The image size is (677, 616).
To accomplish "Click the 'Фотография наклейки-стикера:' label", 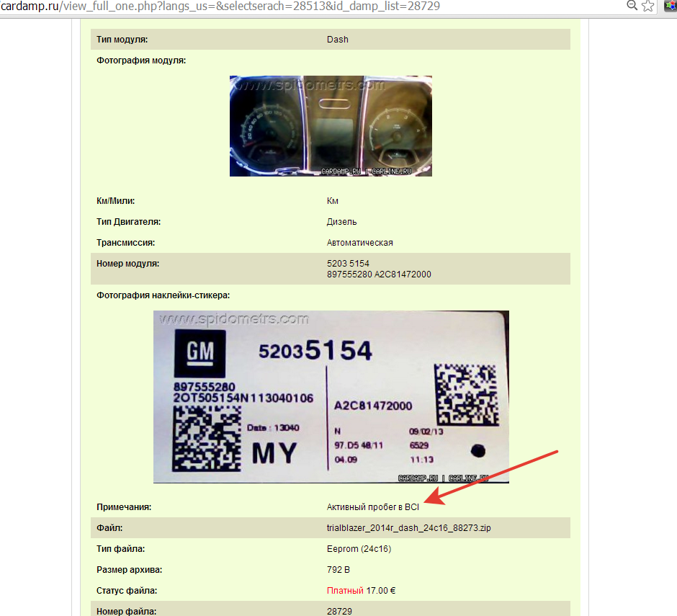I will point(163,295).
